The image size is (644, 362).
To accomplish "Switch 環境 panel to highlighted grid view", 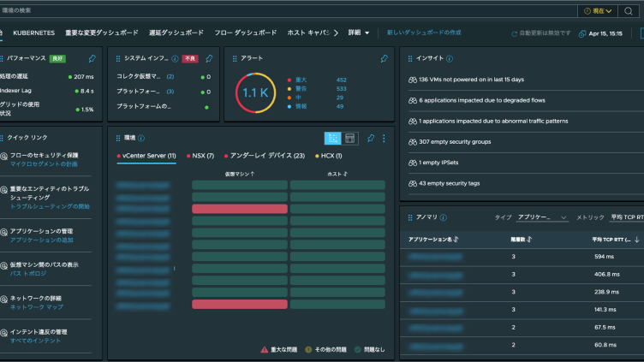I will [x=332, y=138].
